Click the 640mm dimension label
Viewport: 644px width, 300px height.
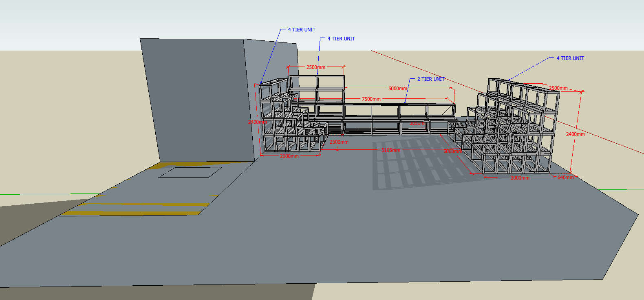(x=565, y=178)
